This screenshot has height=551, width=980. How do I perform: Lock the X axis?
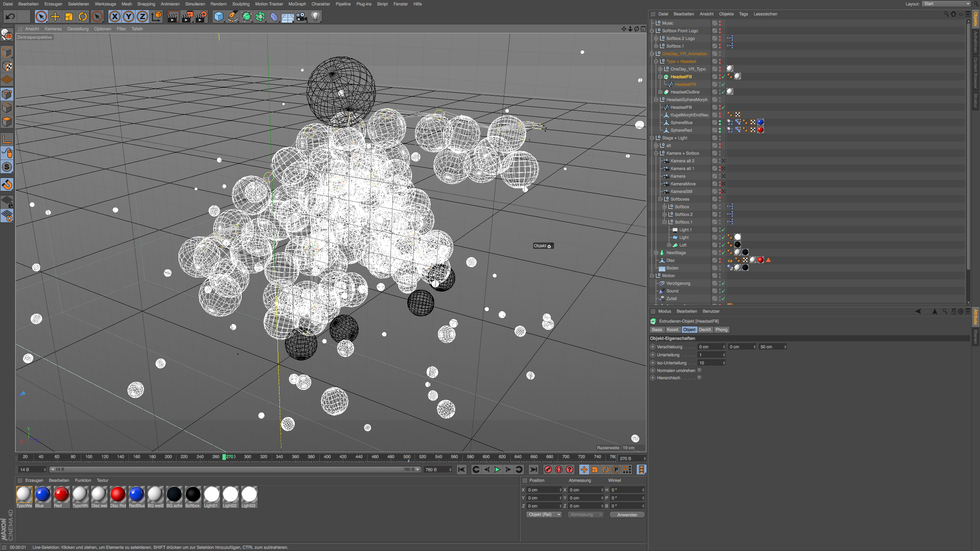coord(114,16)
